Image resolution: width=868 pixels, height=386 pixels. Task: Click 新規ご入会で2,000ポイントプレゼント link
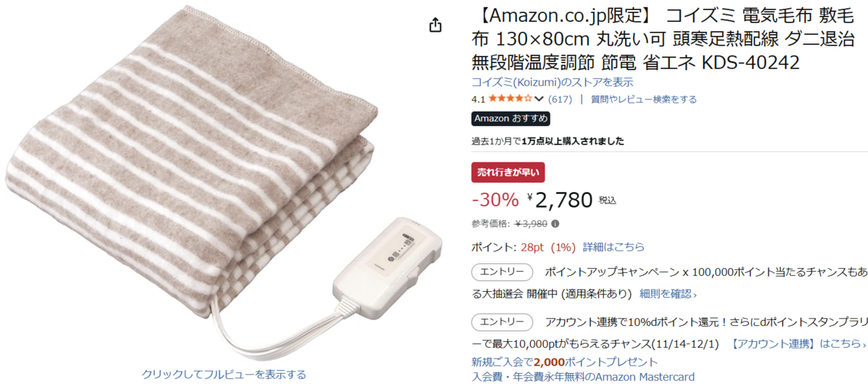pyautogui.click(x=565, y=361)
